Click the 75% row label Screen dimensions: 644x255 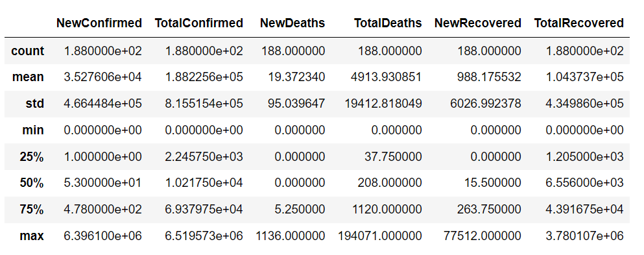tap(32, 210)
